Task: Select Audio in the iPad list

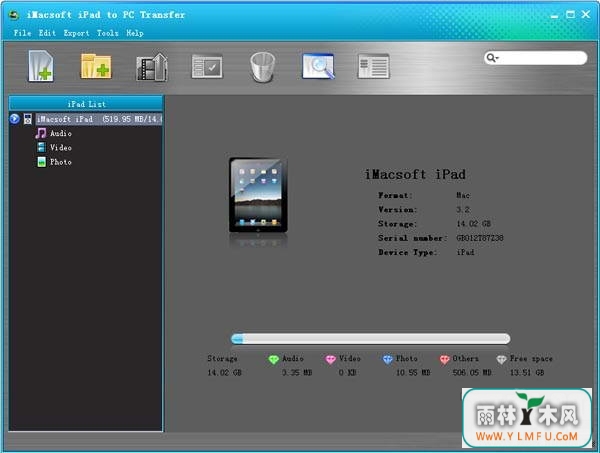Action: tap(61, 133)
